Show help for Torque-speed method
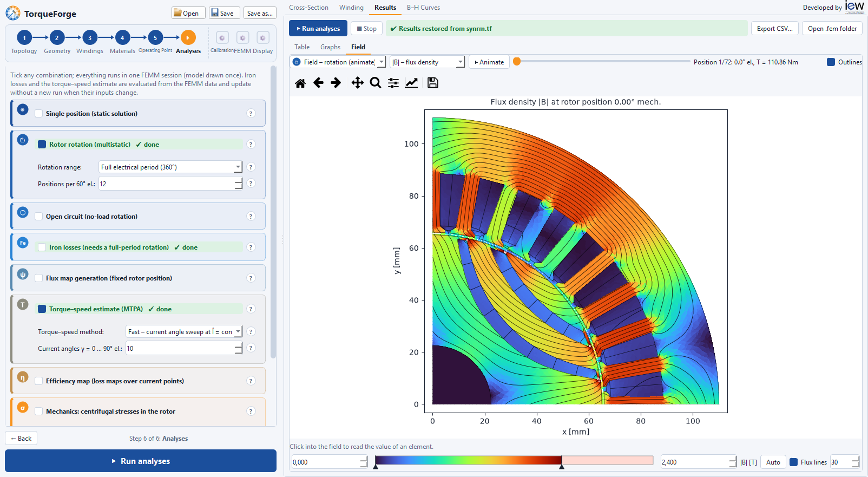Image resolution: width=868 pixels, height=477 pixels. point(251,332)
